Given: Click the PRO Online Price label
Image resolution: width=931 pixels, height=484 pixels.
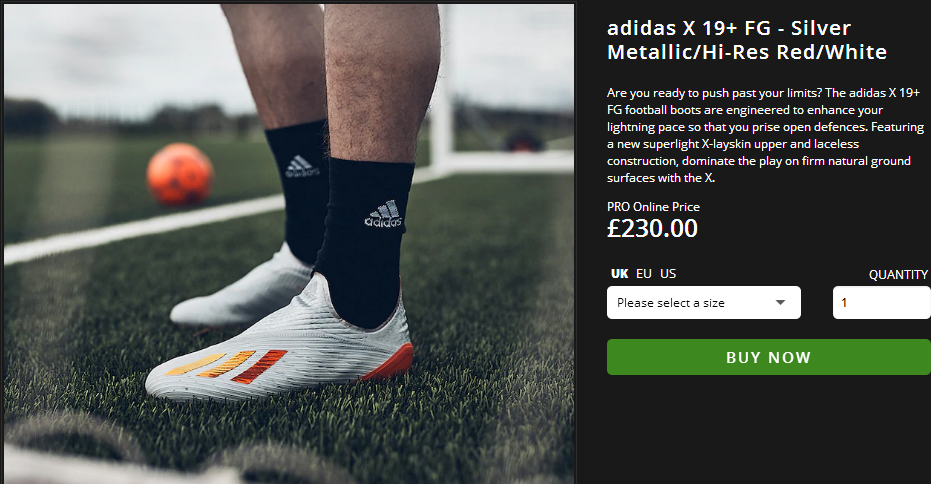Looking at the screenshot, I should pos(653,207).
